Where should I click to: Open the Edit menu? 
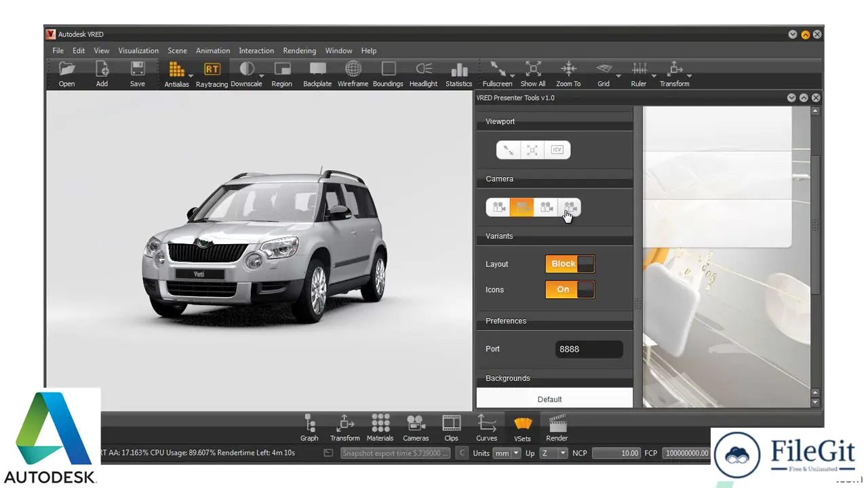79,51
